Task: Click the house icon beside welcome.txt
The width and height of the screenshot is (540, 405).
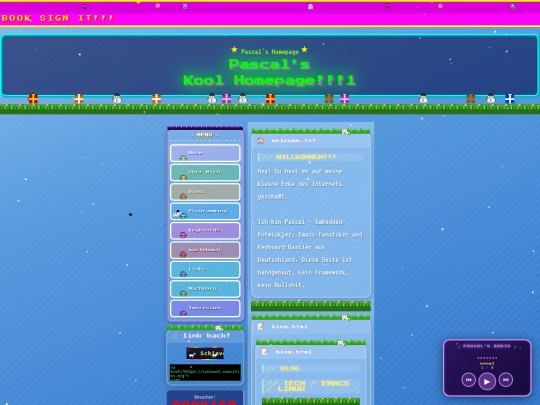Action: tap(261, 141)
